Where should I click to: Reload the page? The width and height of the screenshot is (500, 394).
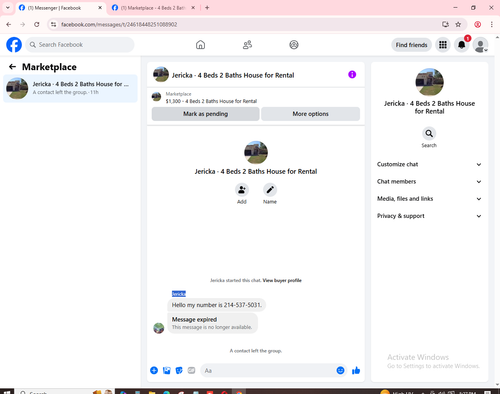(x=37, y=24)
